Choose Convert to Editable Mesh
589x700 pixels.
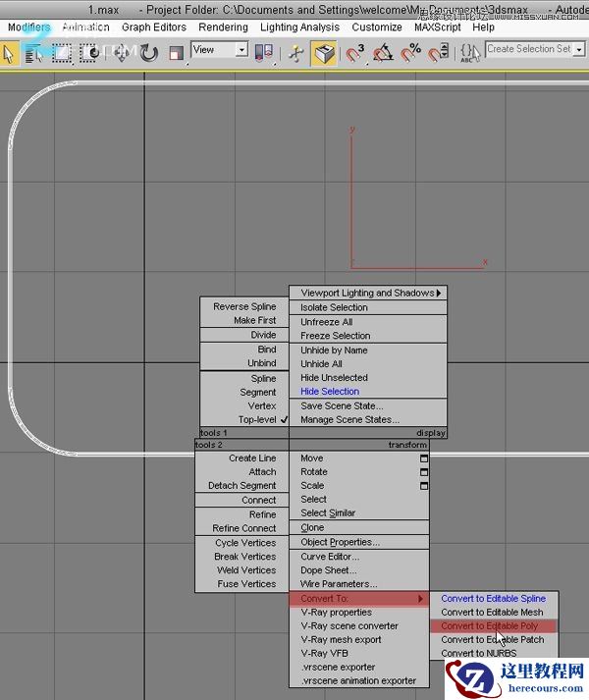point(494,613)
